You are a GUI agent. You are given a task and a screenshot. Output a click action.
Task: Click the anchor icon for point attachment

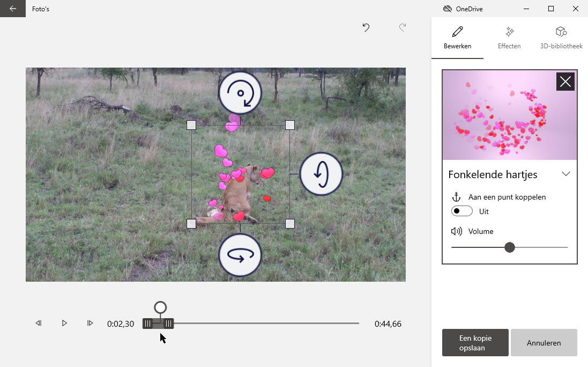456,197
